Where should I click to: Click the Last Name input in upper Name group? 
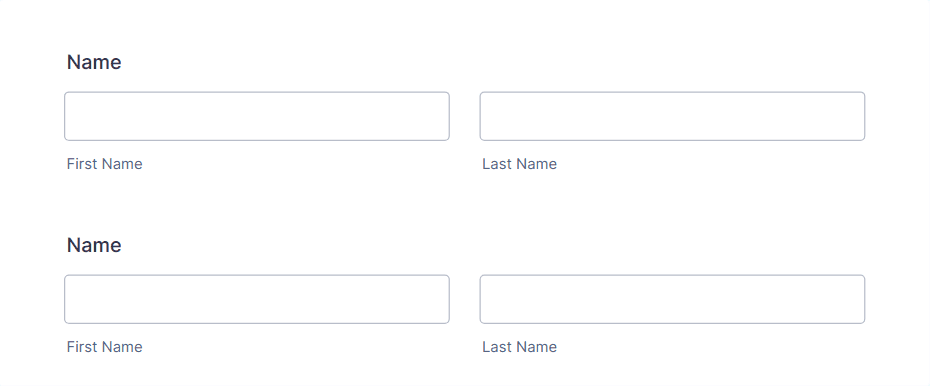(672, 116)
